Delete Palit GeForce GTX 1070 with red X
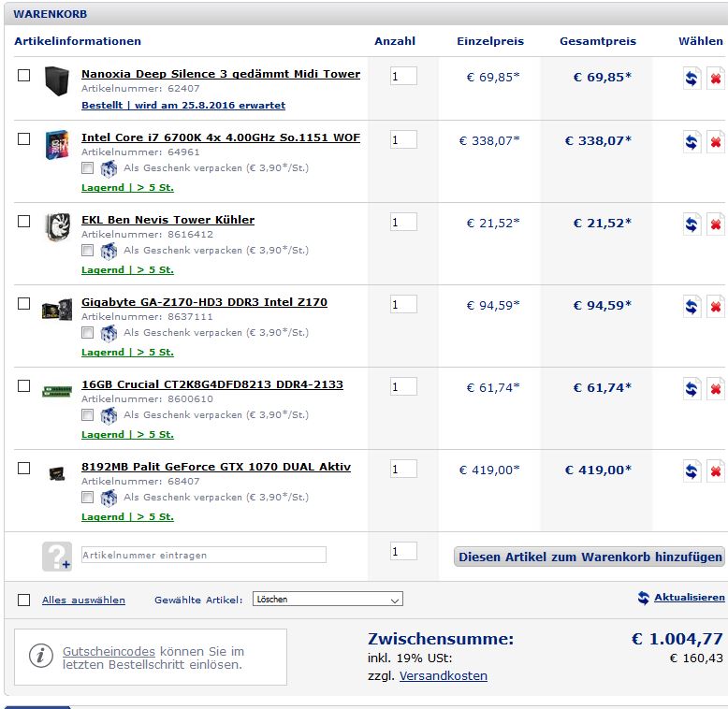Screen dimensions: 728x709 [716, 471]
